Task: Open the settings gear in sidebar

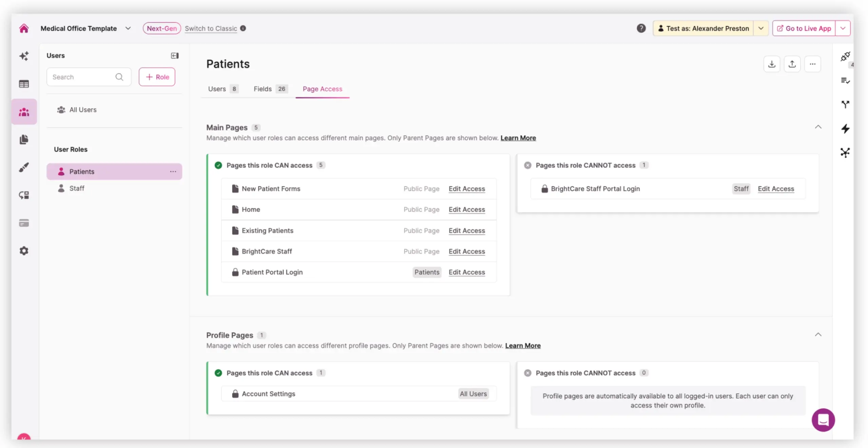Action: [24, 251]
